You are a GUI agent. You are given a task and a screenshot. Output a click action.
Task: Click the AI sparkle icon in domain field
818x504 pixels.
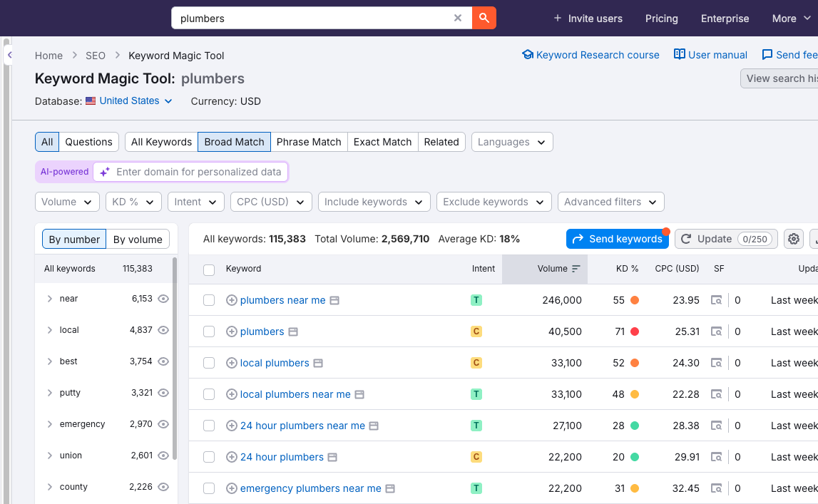pos(105,172)
